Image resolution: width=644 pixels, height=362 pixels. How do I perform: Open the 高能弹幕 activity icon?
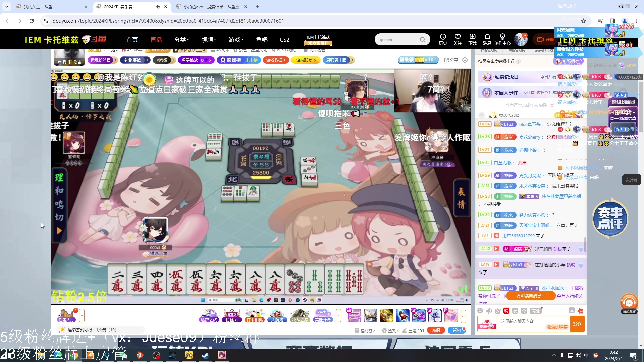[x=323, y=316]
